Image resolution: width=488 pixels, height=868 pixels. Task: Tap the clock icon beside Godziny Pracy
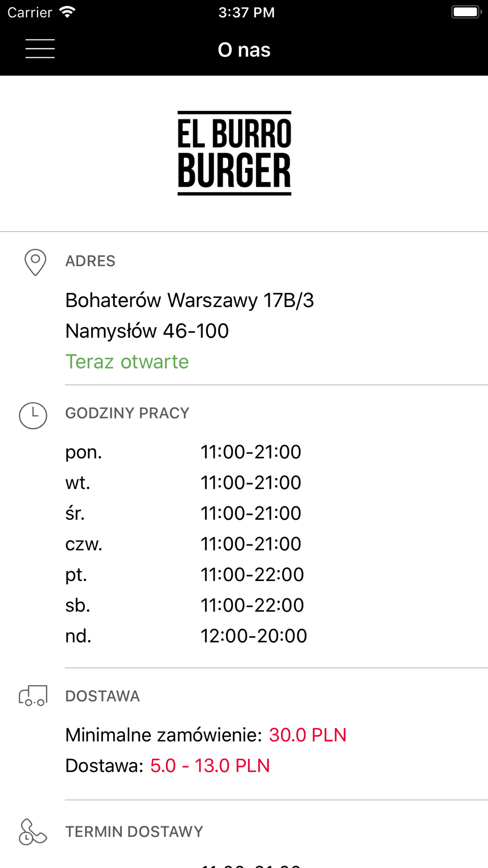click(33, 415)
